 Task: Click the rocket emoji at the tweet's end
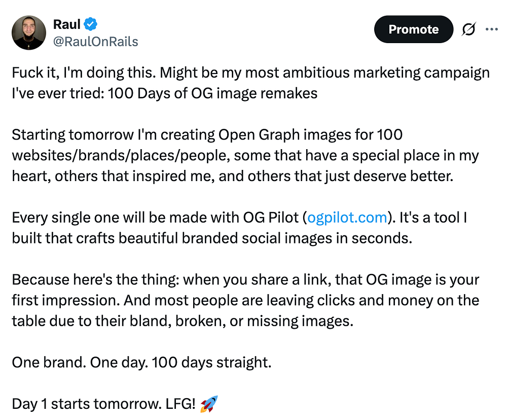coord(209,404)
